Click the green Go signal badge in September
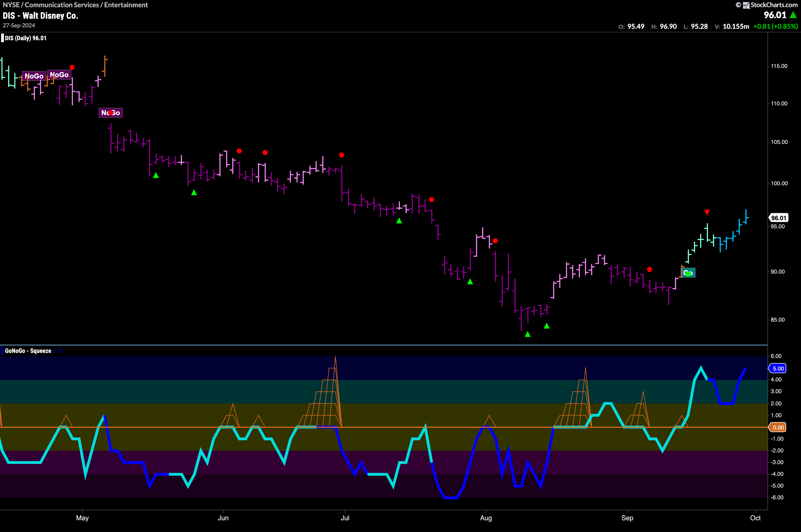This screenshot has height=532, width=801. pos(688,273)
